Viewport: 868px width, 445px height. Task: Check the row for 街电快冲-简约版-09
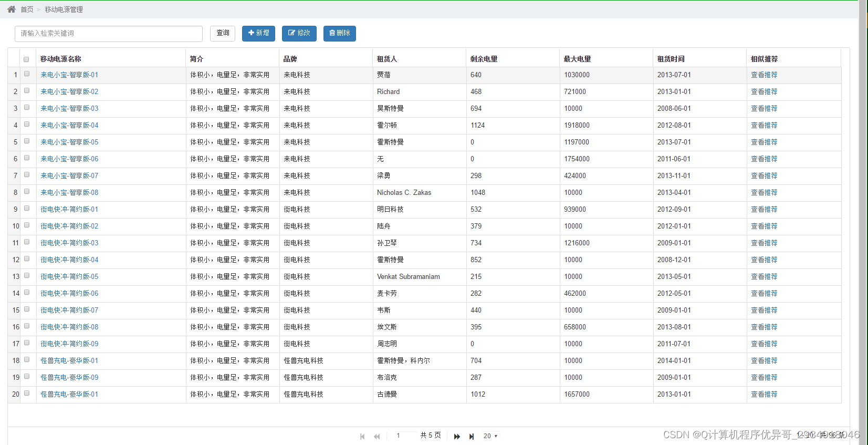(27, 343)
